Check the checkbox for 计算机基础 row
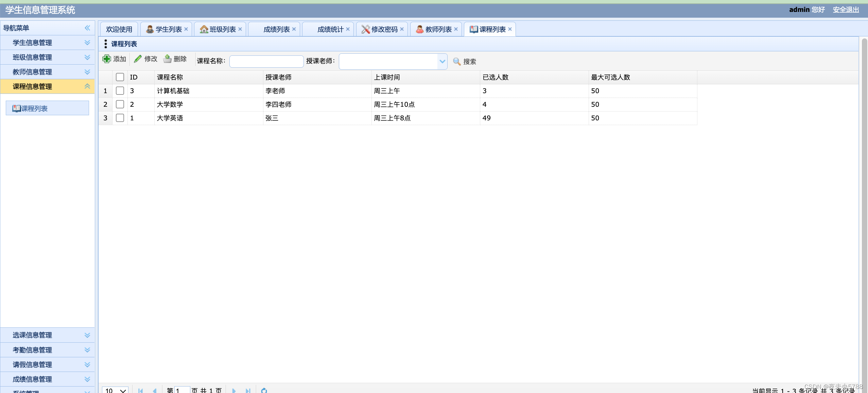Viewport: 868px width, 393px height. (x=120, y=90)
